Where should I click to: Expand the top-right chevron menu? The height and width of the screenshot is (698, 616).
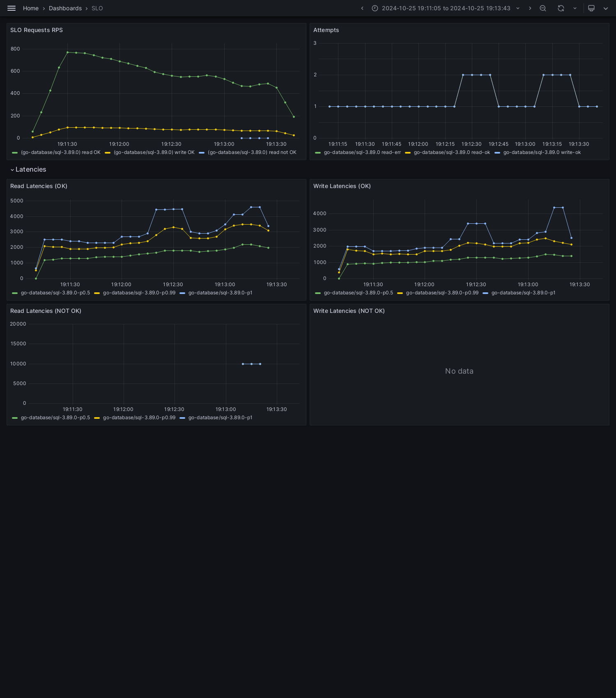point(606,8)
